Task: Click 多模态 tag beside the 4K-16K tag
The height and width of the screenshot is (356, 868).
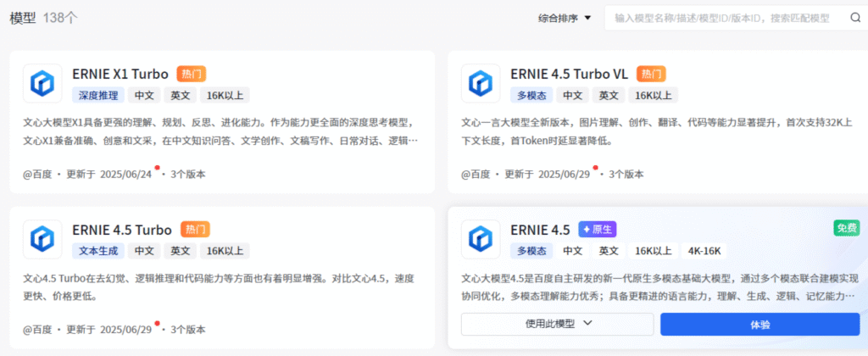Action: click(x=531, y=251)
